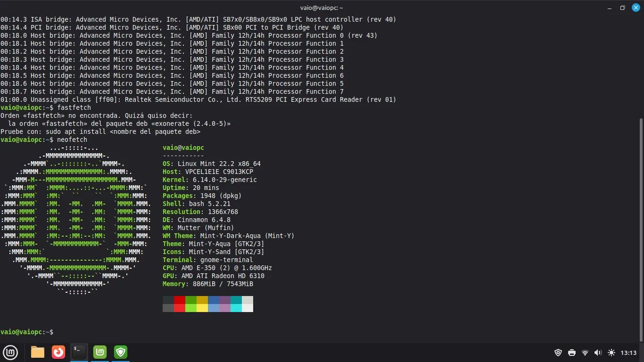Viewport: 644px width, 362px height.
Task: Open the Linux Mint start menu
Action: 10,352
